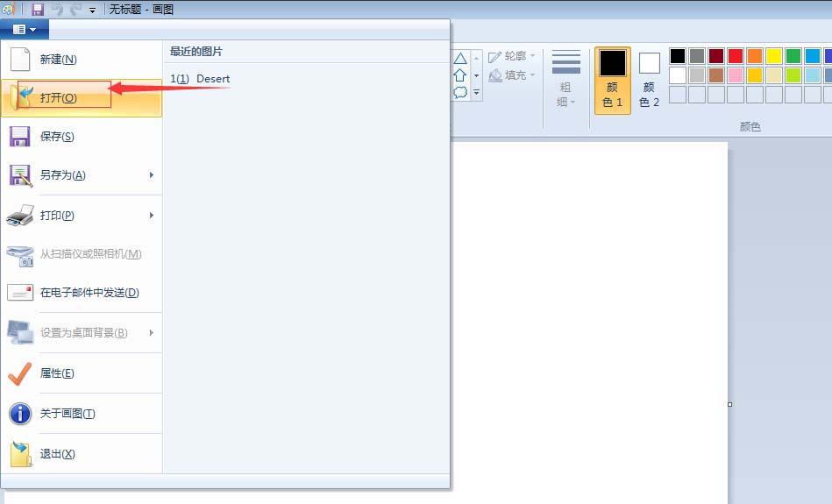This screenshot has height=504, width=832.
Task: Expand the full shapes gallery list
Action: (x=476, y=92)
